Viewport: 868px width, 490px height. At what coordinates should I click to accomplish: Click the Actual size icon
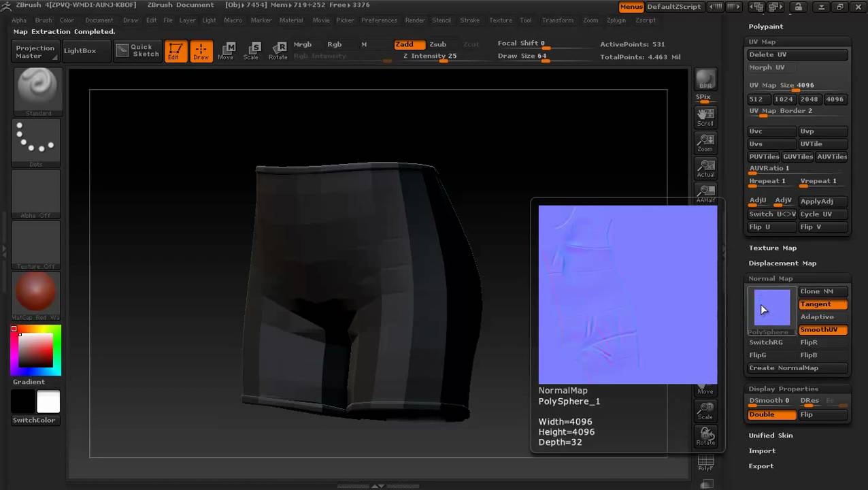(x=705, y=168)
